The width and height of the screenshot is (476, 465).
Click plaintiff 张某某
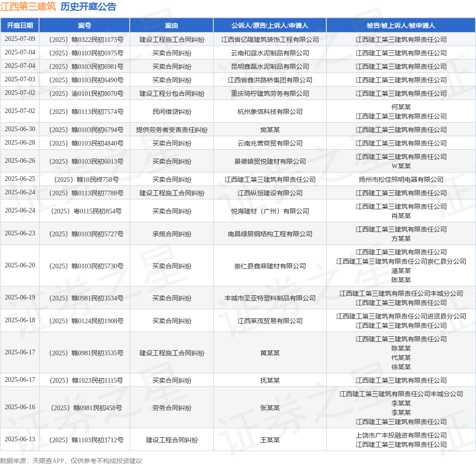[x=270, y=408]
